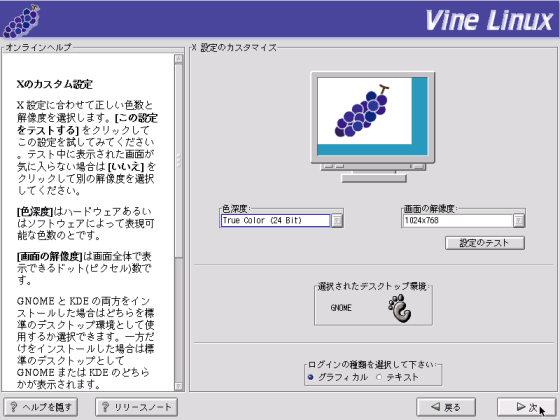Screen dimensions: 560x420
Task: Click the help panel scrollbar thumb
Action: [x=179, y=160]
